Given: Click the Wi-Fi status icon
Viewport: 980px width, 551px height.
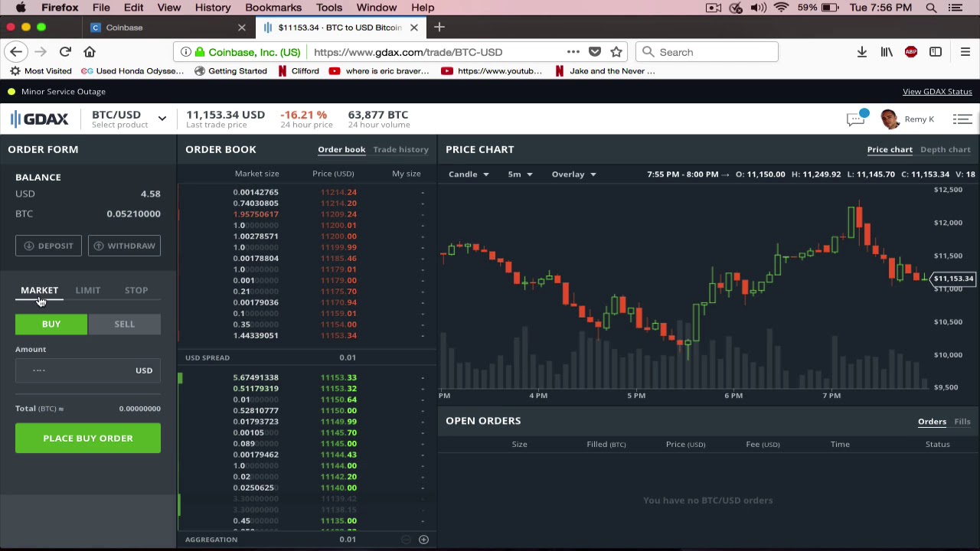Looking at the screenshot, I should tap(781, 8).
